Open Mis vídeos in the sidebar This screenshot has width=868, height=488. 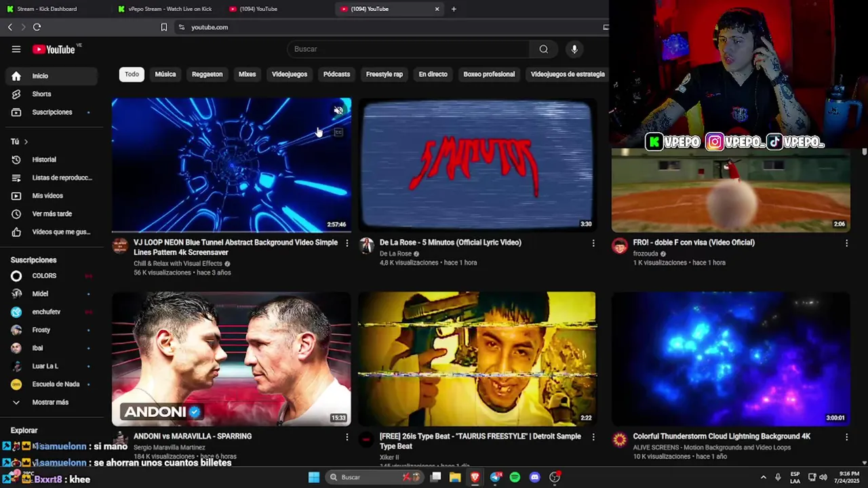51,196
